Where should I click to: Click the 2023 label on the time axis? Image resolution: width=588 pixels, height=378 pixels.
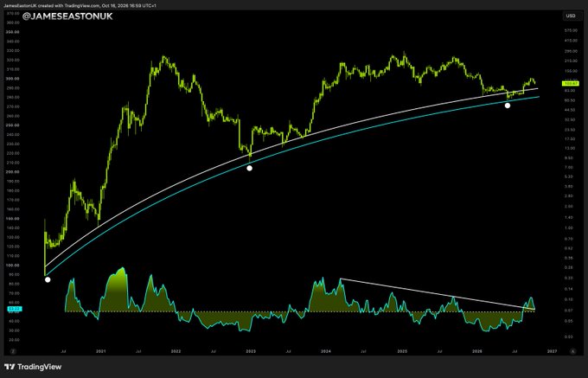(x=251, y=351)
